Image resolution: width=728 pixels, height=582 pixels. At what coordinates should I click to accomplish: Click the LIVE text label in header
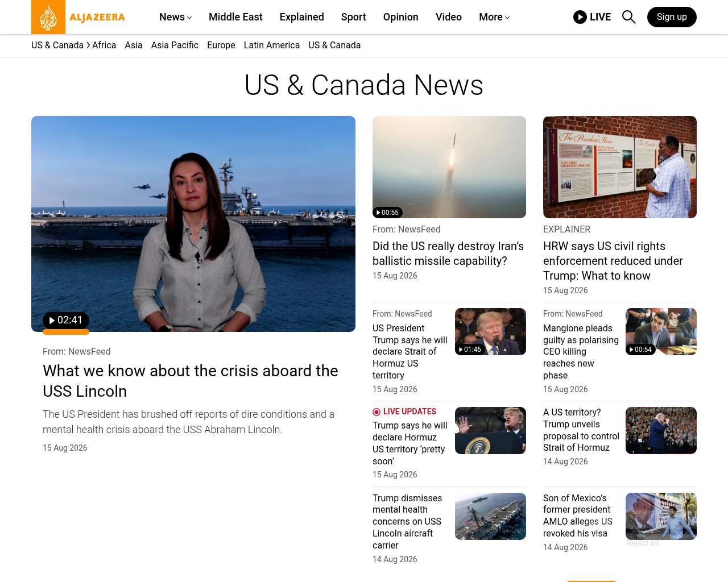[x=600, y=17]
